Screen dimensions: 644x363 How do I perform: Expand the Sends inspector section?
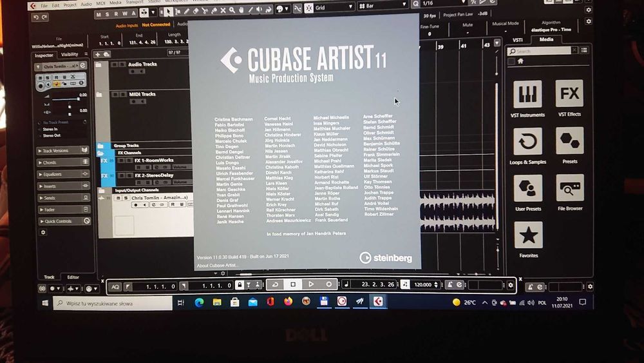(63, 198)
